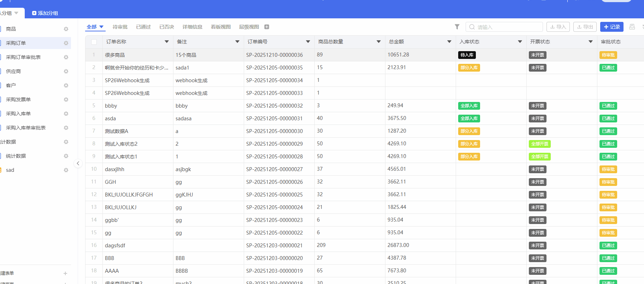Click gear icon for sad form
Image resolution: width=644 pixels, height=284 pixels.
(66, 170)
